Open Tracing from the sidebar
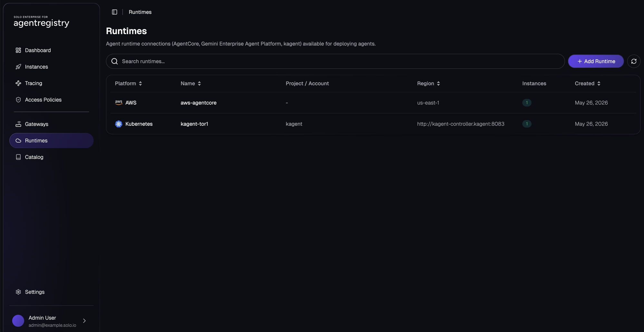The height and width of the screenshot is (332, 644). click(x=52, y=83)
